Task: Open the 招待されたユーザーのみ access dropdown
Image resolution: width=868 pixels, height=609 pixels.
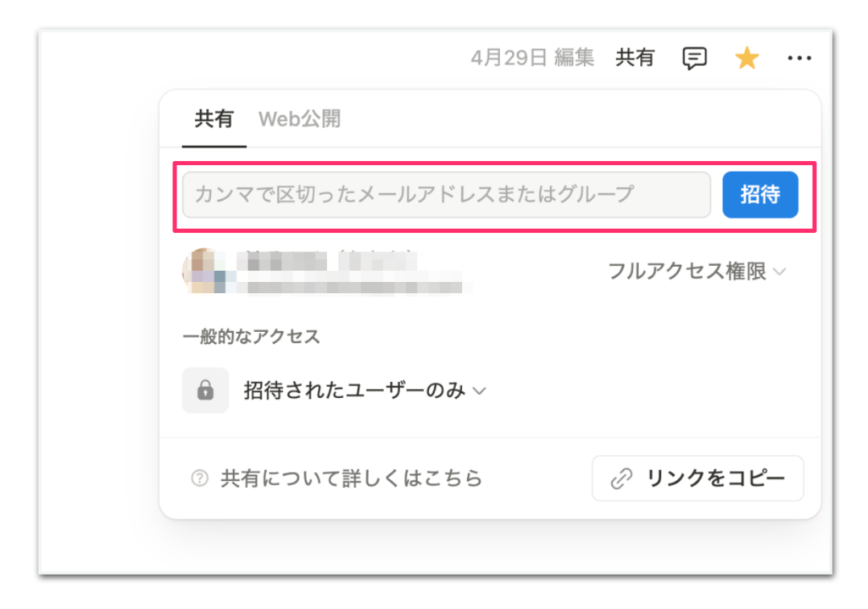Action: [x=364, y=390]
